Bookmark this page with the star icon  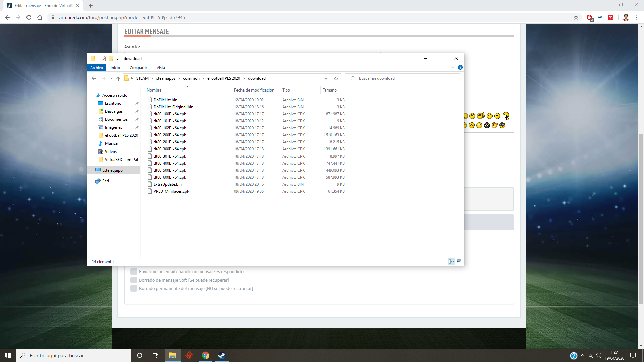tap(576, 17)
